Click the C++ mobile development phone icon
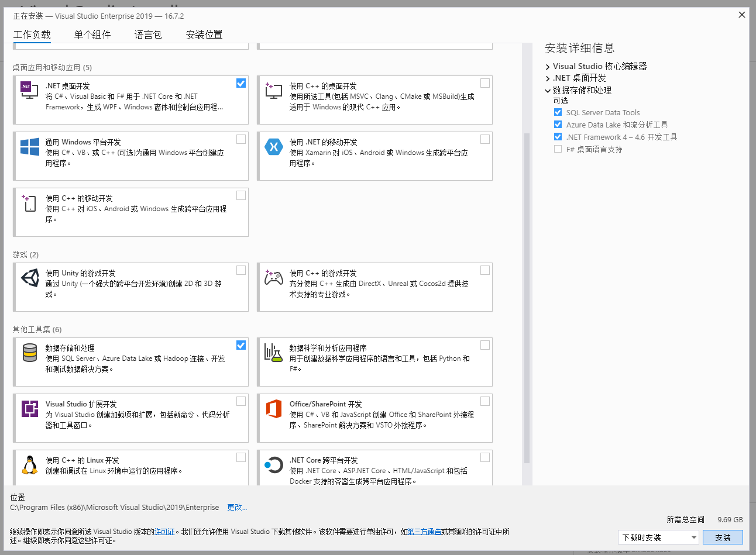The width and height of the screenshot is (756, 555). pyautogui.click(x=29, y=202)
